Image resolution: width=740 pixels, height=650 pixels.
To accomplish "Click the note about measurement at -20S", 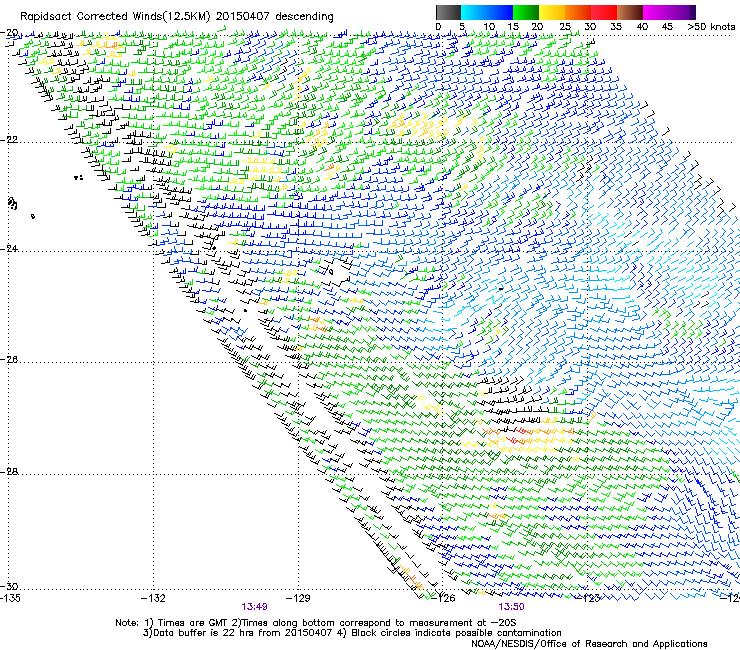I will (374, 623).
